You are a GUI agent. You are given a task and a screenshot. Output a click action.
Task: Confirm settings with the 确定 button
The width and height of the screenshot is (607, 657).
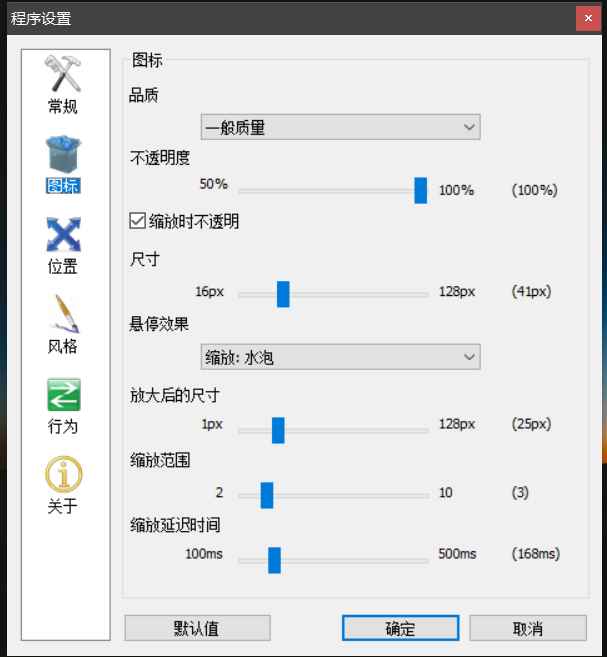[400, 628]
